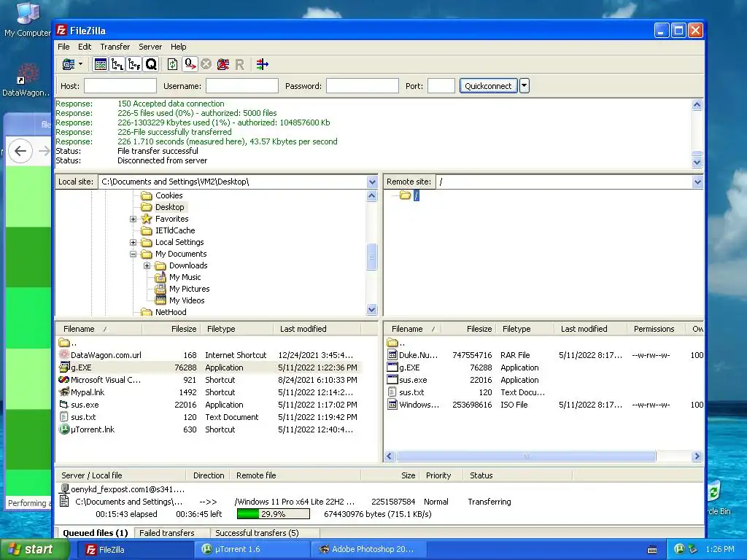Select Microsoft Visual C shortcut icon
Screen dimensions: 747x560
point(64,379)
